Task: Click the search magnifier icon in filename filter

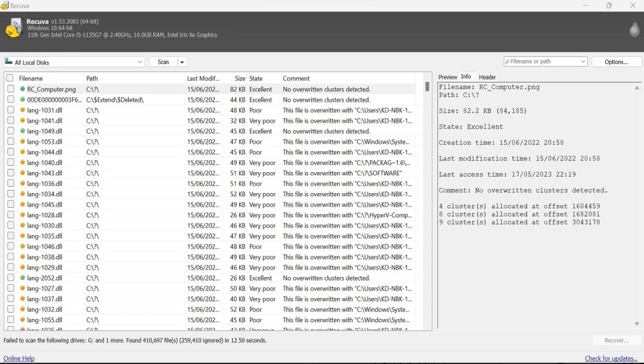Action: 507,61
